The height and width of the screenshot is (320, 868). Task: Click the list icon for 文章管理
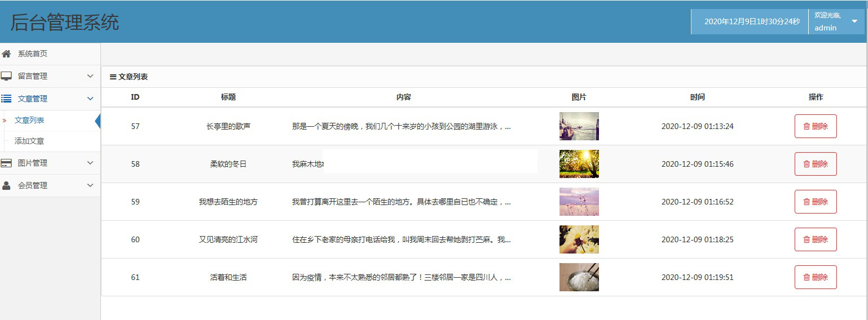[x=6, y=99]
